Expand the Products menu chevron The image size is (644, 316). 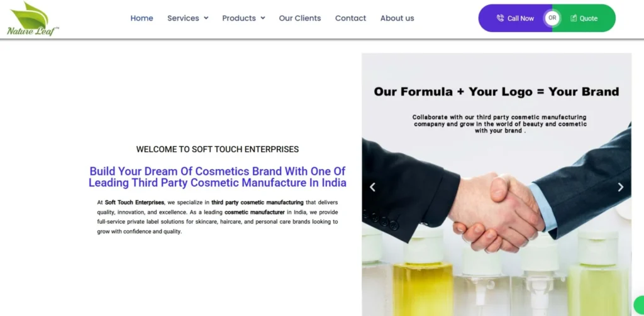[263, 18]
